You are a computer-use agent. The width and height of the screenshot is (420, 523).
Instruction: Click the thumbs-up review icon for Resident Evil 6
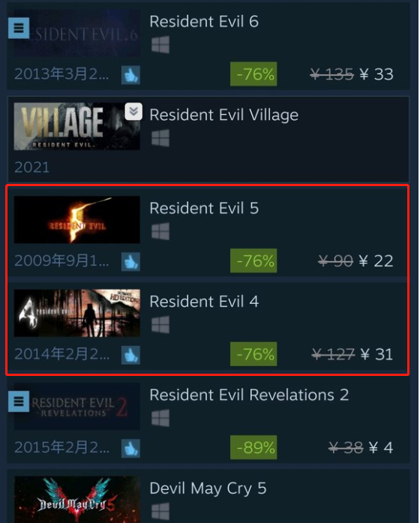pos(130,75)
